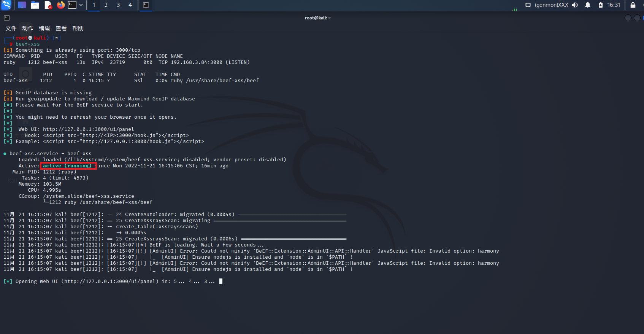Click the terminal icon in the title bar
Image resolution: width=644 pixels, height=334 pixels.
tap(7, 18)
